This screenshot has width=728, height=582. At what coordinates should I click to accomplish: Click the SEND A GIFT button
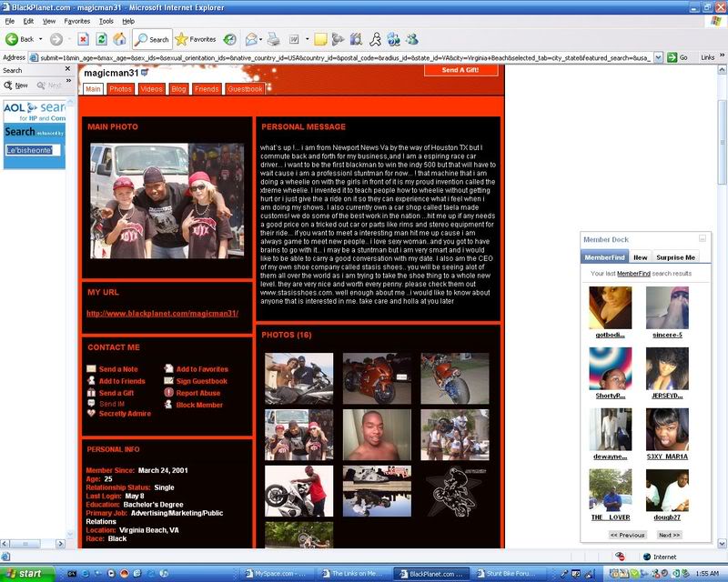click(460, 71)
